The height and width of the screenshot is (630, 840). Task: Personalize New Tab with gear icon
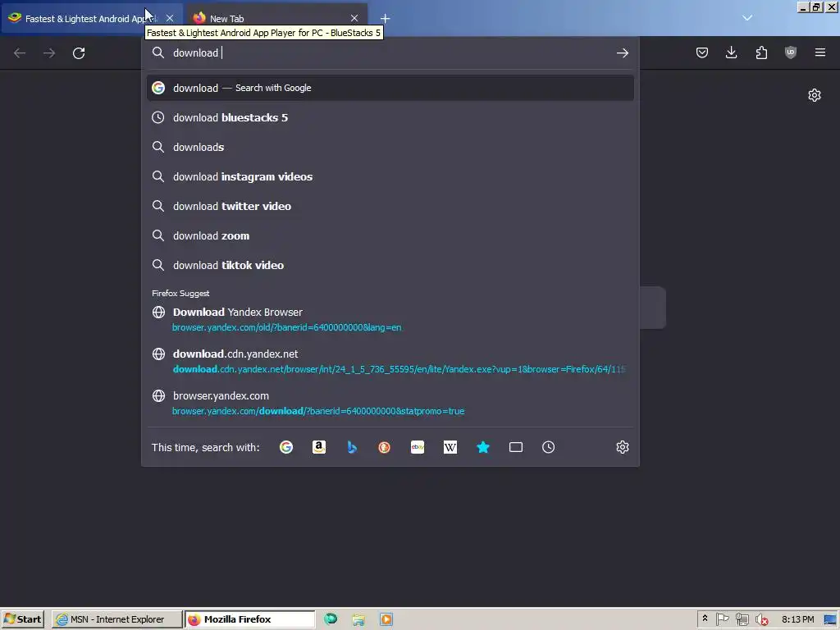pyautogui.click(x=815, y=95)
